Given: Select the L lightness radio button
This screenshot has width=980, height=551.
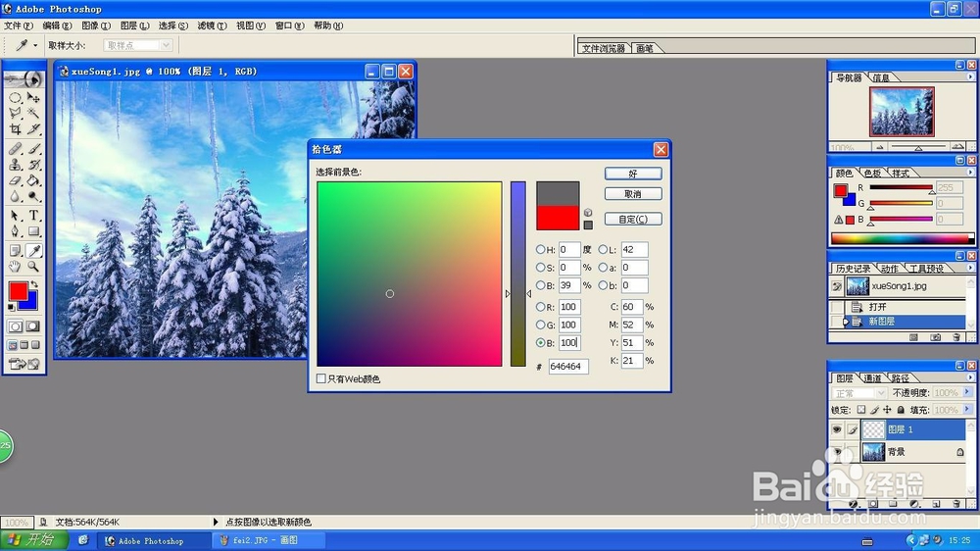Looking at the screenshot, I should pos(603,250).
